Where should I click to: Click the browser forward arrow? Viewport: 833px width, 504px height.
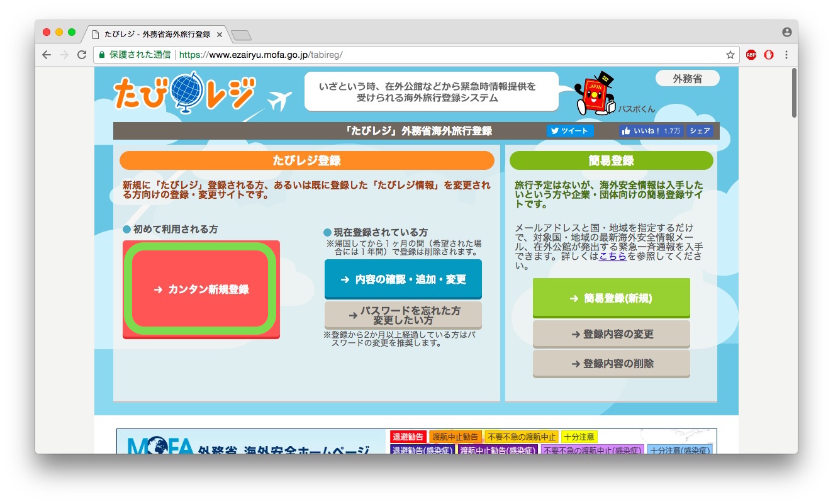tap(64, 55)
